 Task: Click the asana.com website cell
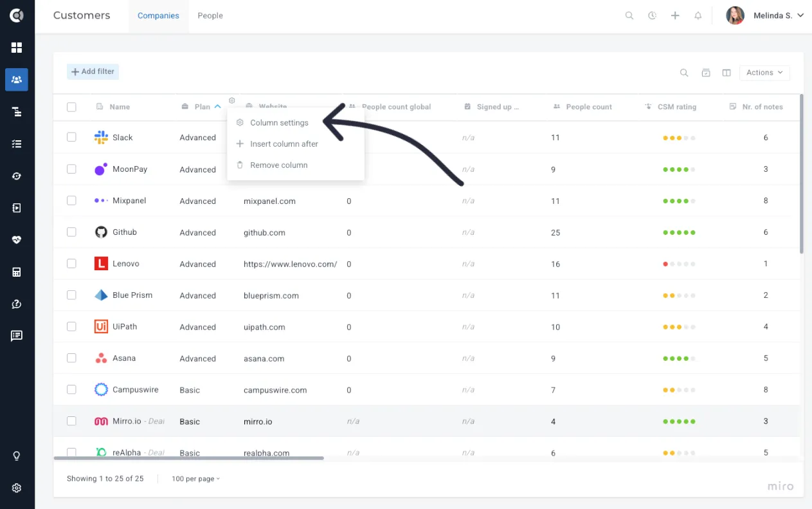point(264,358)
